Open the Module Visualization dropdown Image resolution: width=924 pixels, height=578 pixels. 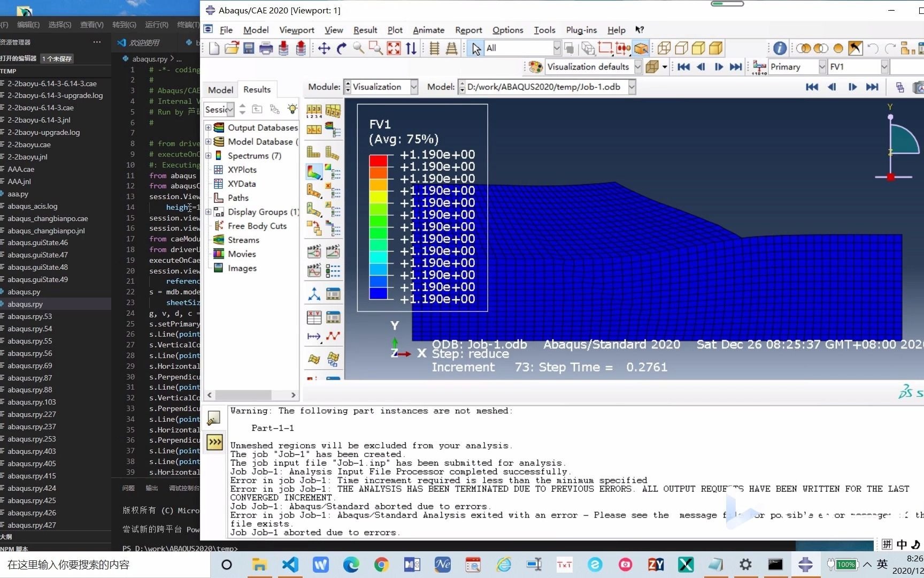click(414, 87)
